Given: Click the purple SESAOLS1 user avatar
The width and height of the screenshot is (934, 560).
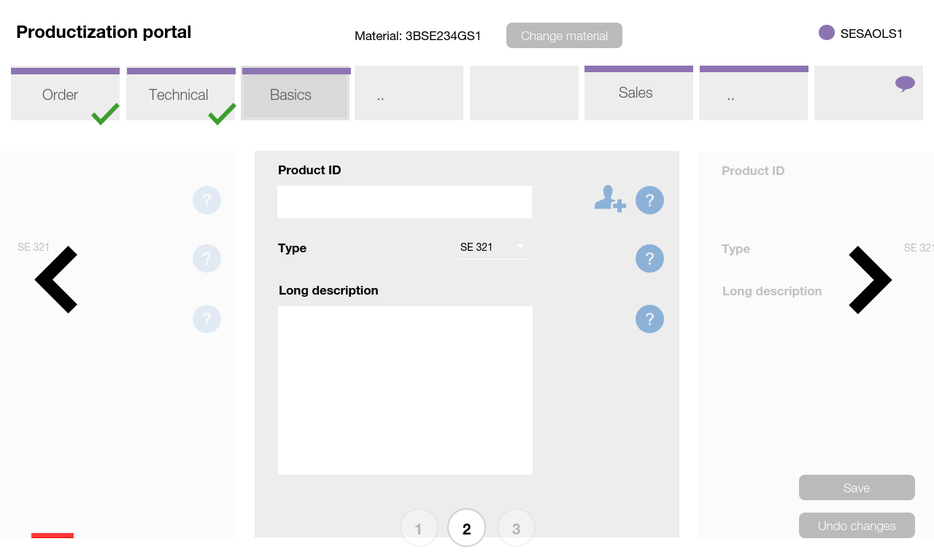Looking at the screenshot, I should [x=827, y=33].
